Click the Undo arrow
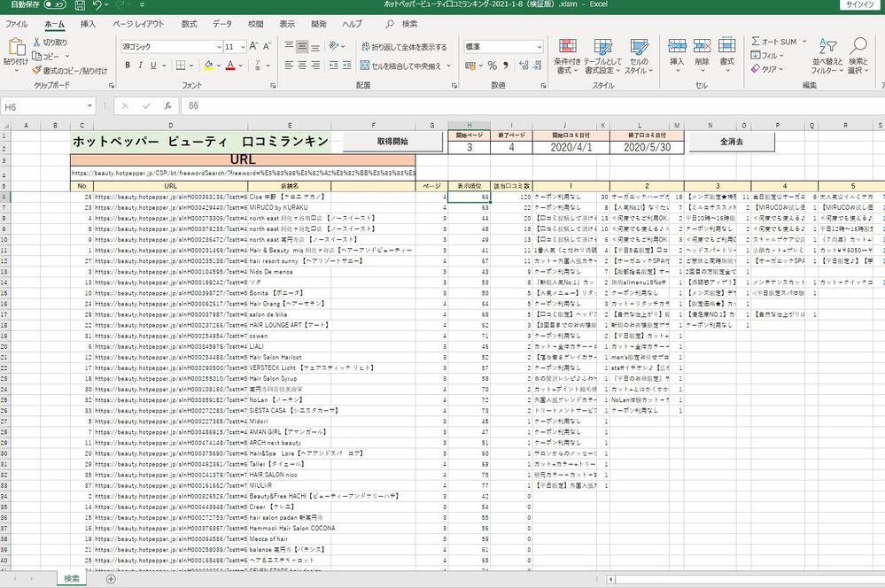 [97, 5]
